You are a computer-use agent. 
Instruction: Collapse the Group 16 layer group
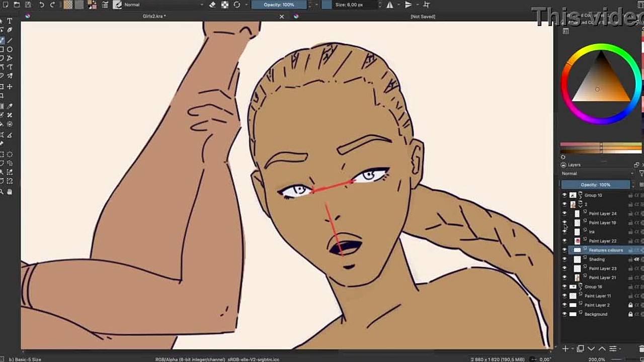tap(581, 287)
